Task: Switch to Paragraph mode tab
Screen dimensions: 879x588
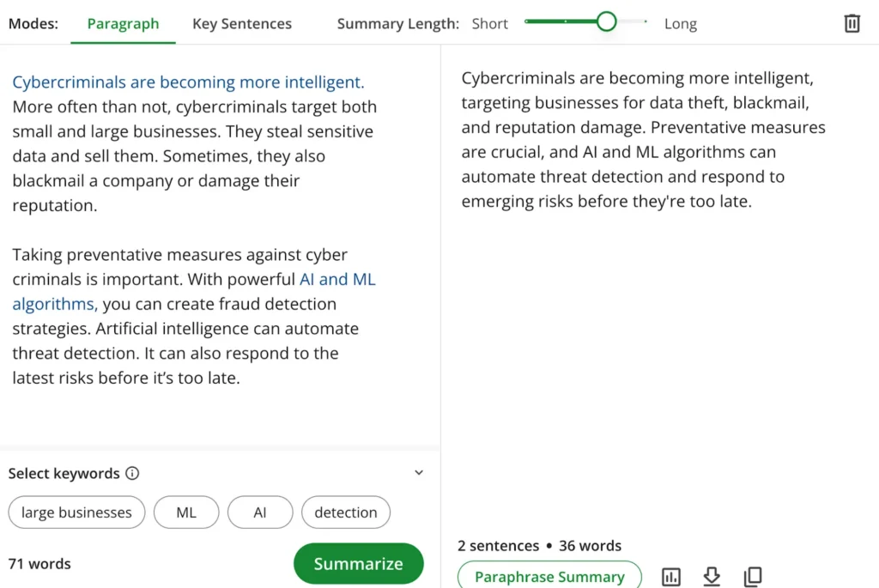Action: pyautogui.click(x=123, y=23)
